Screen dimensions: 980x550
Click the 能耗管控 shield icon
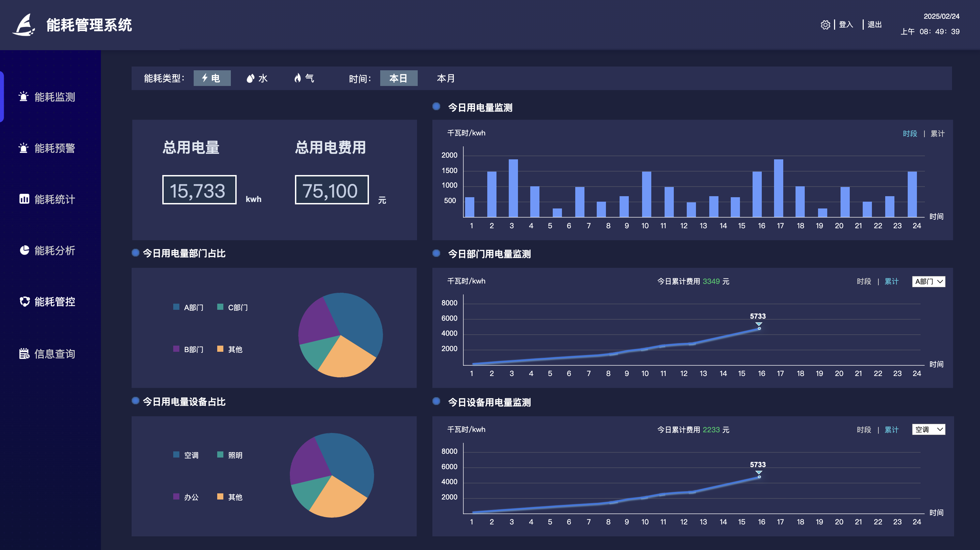pos(24,302)
